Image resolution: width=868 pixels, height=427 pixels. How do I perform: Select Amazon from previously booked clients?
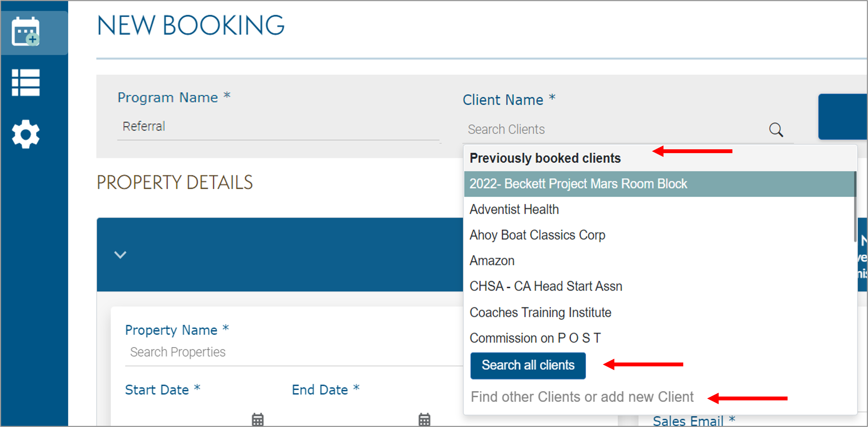pos(492,260)
